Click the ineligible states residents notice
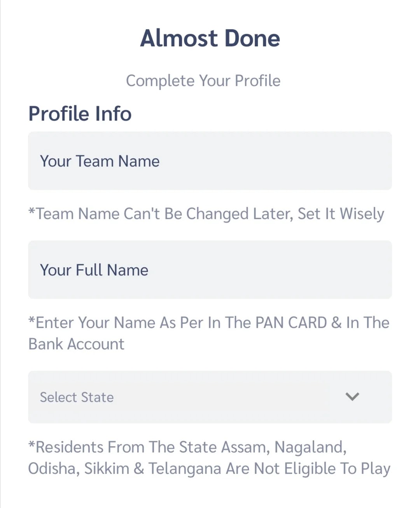Screen dimensions: 420x508 pos(209,458)
